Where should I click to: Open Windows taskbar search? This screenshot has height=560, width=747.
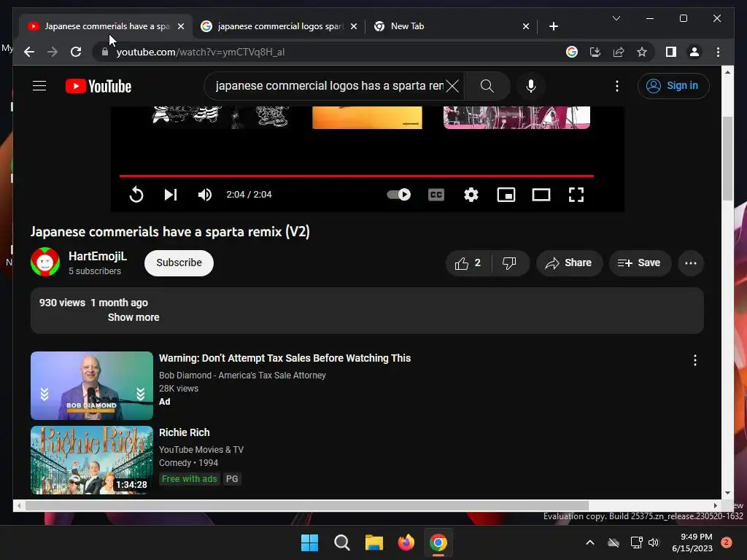[341, 542]
